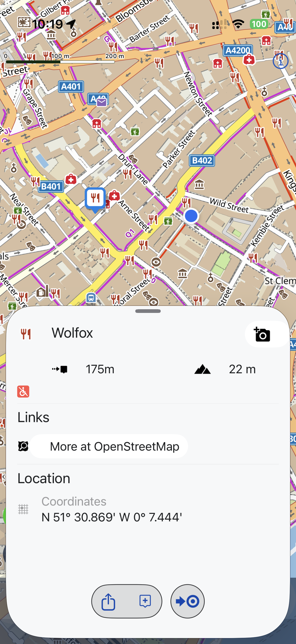296x644 pixels.
Task: Tap the 175m distance indicator
Action: tap(100, 369)
